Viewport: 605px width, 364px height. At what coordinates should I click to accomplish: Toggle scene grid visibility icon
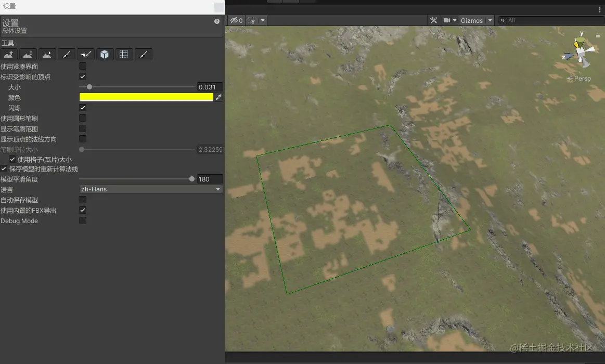click(251, 20)
